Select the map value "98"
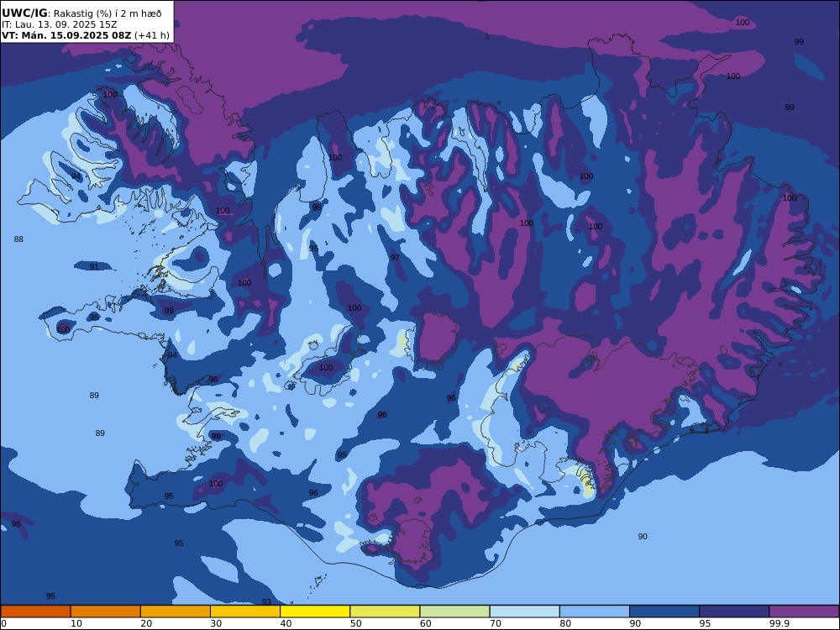 tap(317, 207)
